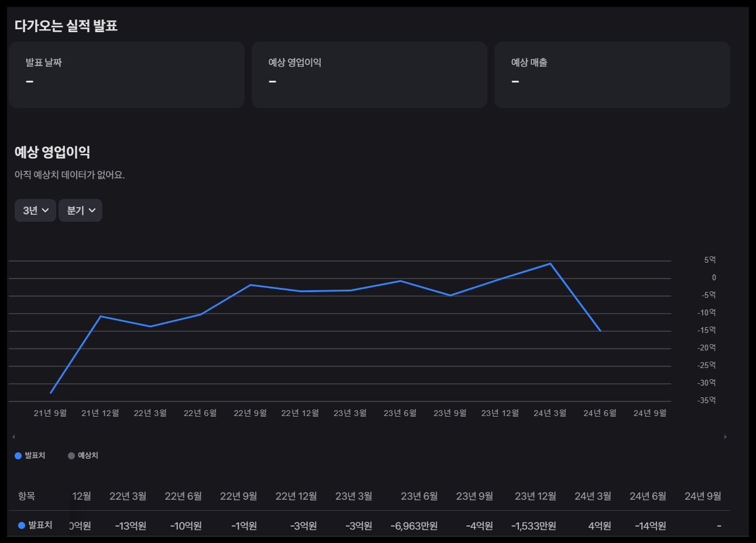Click the 23년 9월 table column header
Viewport: 756px width, 543px height.
click(x=475, y=496)
